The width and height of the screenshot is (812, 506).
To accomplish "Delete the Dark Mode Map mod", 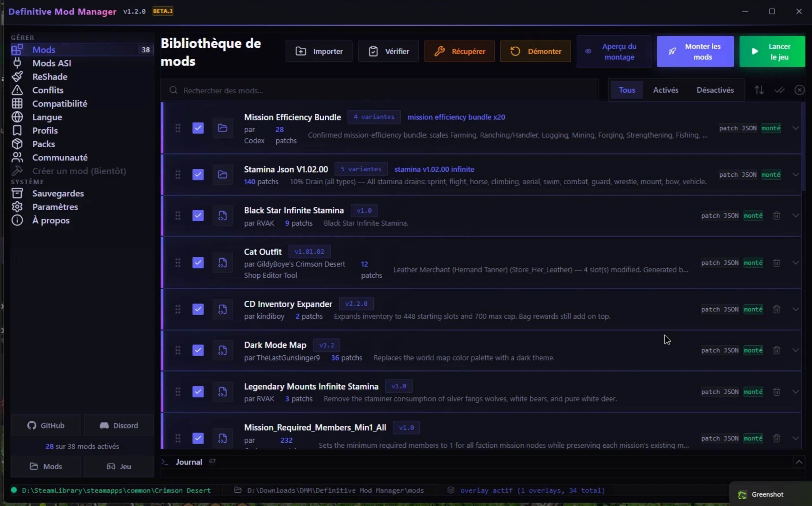I will coord(776,350).
